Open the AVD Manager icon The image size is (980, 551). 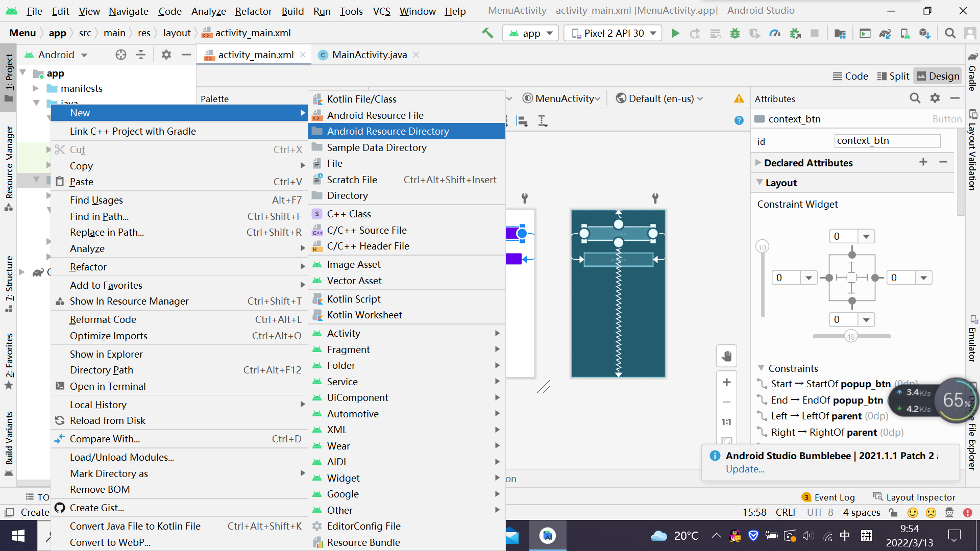coord(905,33)
